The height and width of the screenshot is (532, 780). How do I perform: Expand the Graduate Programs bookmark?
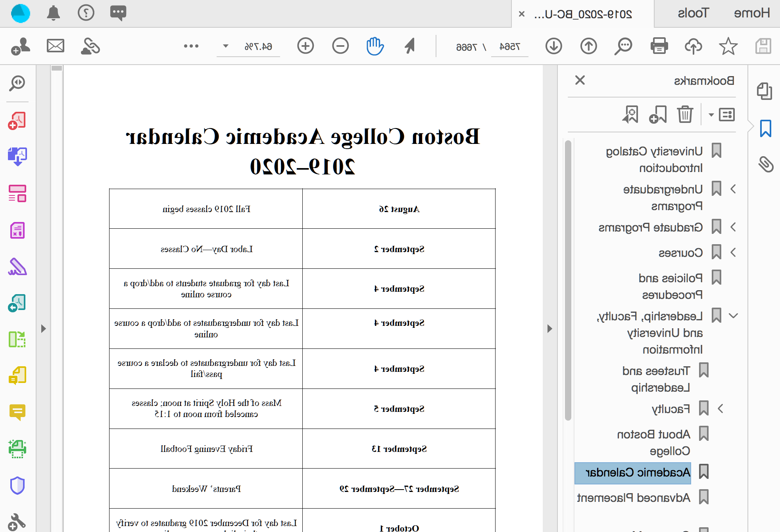(733, 227)
